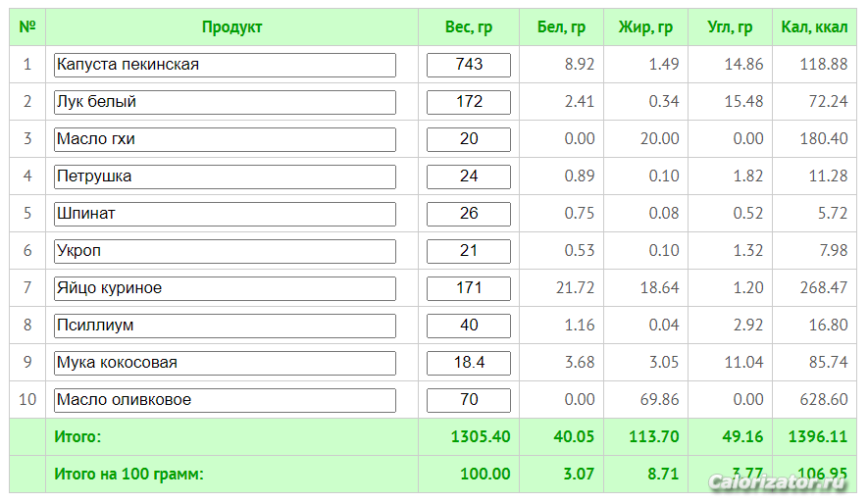Click the Капуста пекинская product field
Screen dimensions: 868x503
tap(225, 65)
